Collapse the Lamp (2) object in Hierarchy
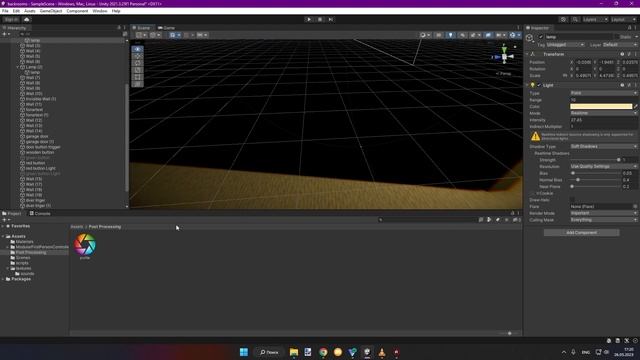This screenshot has height=360, width=640. tap(18, 67)
